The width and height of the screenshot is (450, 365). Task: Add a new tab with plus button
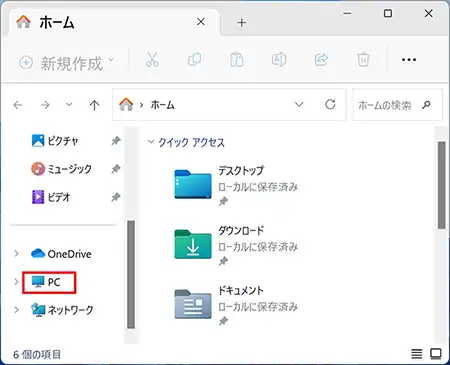click(241, 23)
